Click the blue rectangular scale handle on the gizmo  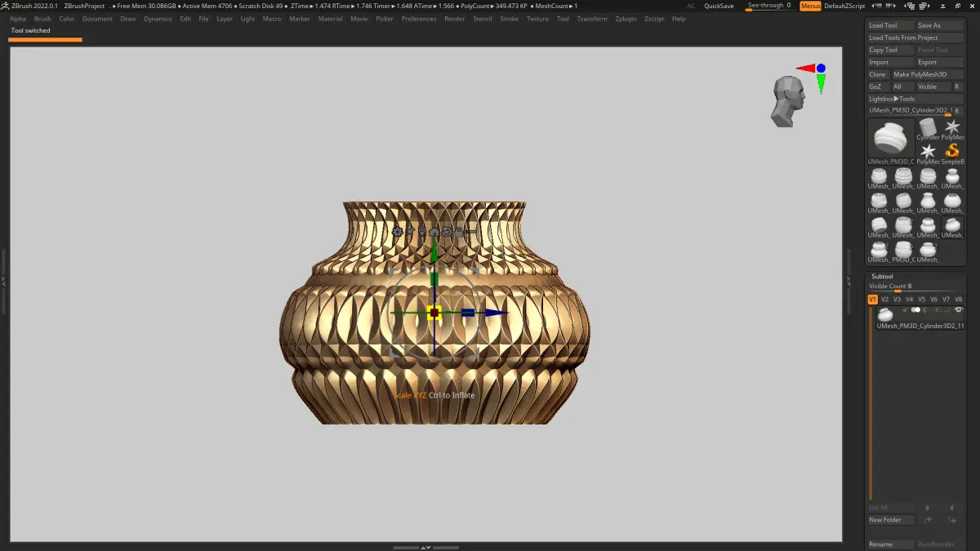pos(468,313)
